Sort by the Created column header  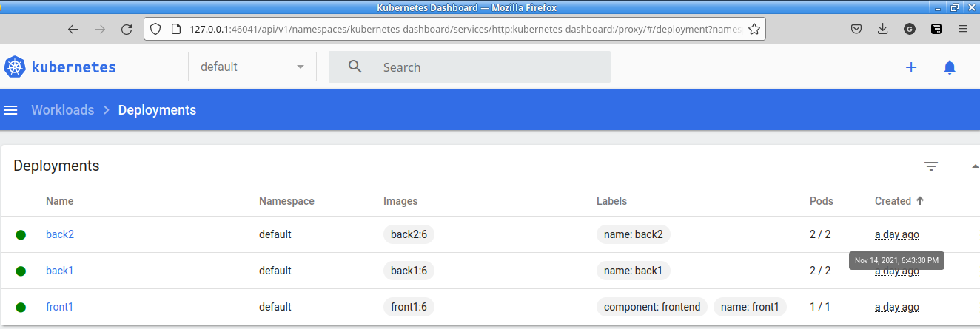[x=899, y=201]
